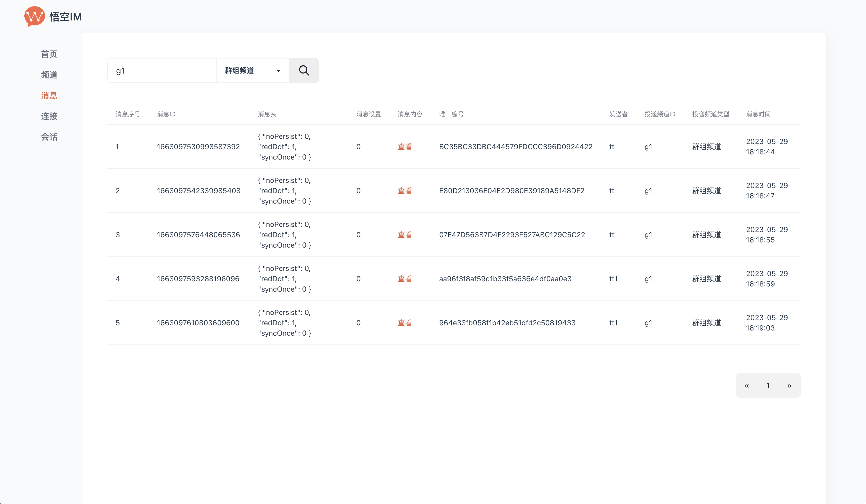Select the 消息 sidebar item
The width and height of the screenshot is (866, 504).
pyautogui.click(x=49, y=96)
